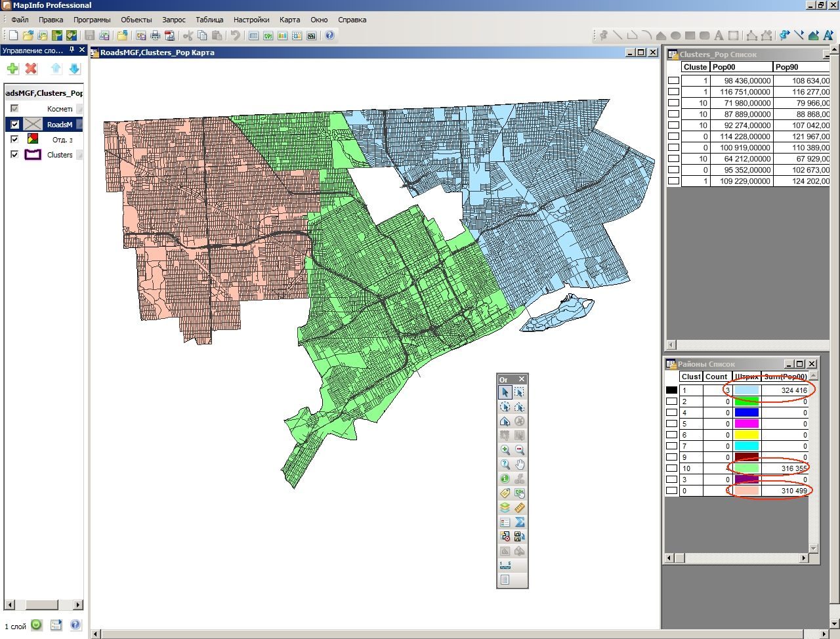Activate the hand Pan tool
The width and height of the screenshot is (840, 639).
pyautogui.click(x=520, y=464)
